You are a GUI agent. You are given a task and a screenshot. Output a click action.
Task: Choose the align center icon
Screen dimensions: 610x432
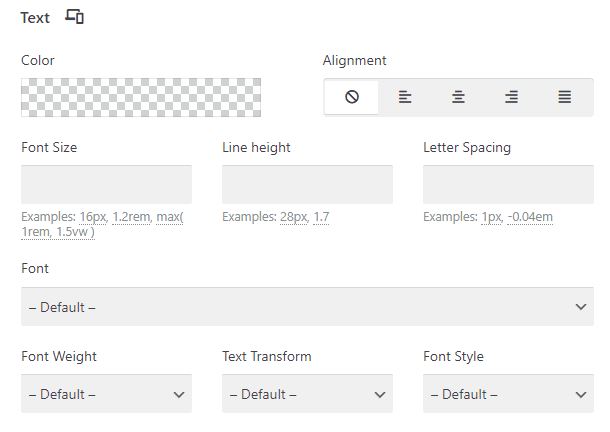tap(458, 97)
